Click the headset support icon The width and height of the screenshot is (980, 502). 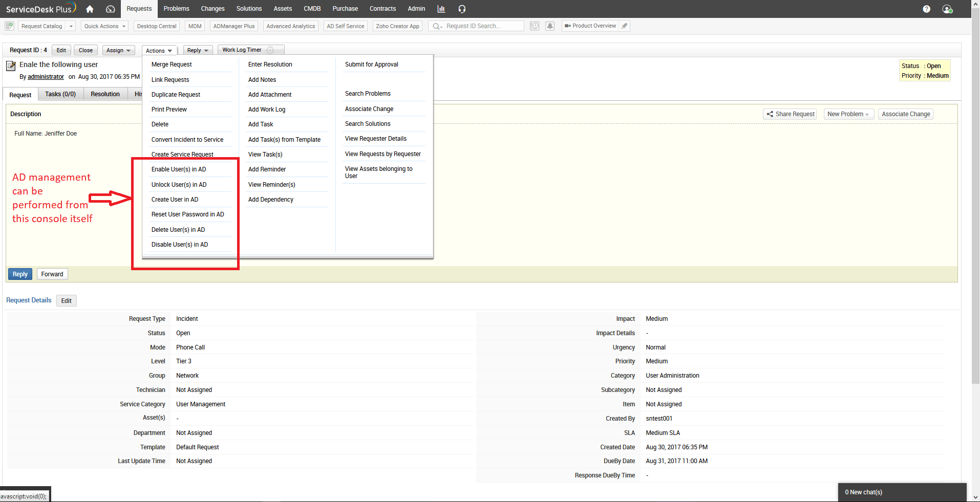462,9
